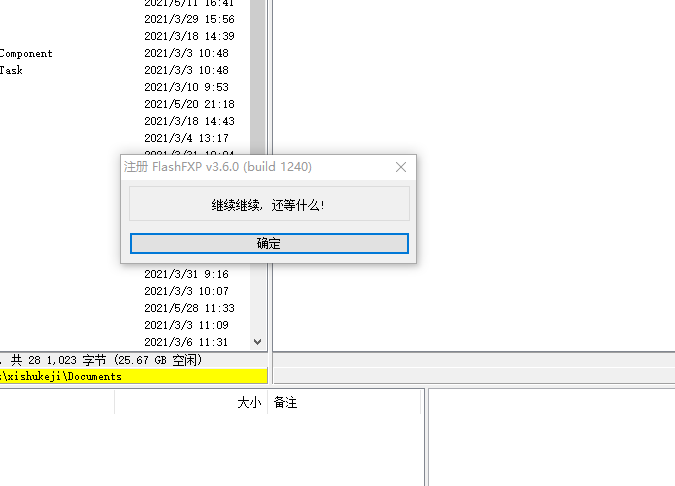Close the FlashFXP registration dialog
Viewport: 675px width, 486px height.
[x=401, y=167]
